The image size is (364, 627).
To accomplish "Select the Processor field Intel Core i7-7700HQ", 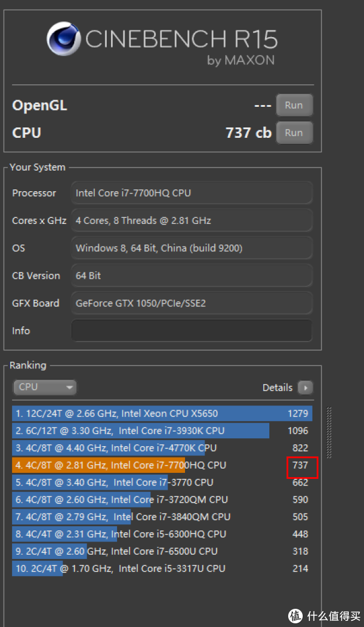I will click(x=192, y=193).
